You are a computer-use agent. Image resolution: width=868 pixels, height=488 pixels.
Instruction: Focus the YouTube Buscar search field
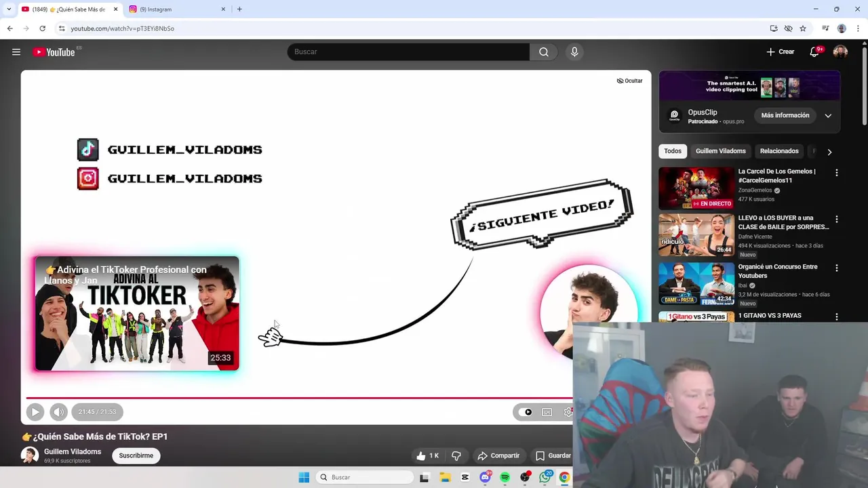(x=408, y=52)
